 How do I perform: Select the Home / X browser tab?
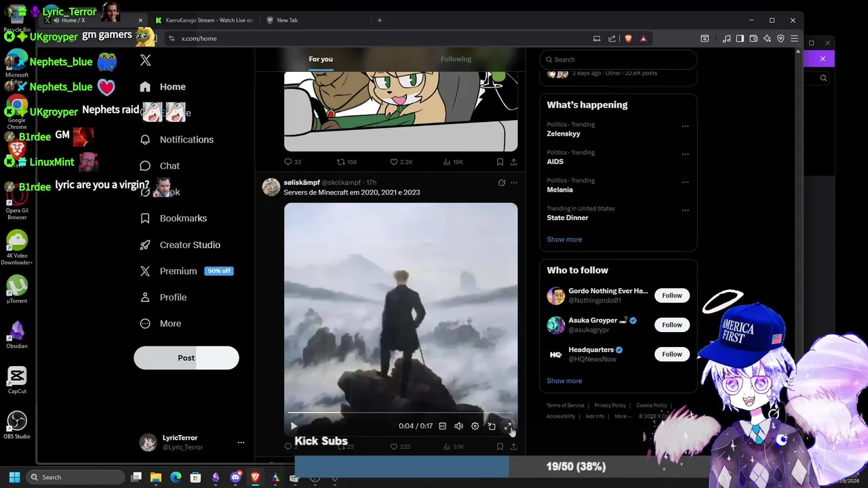pos(94,20)
